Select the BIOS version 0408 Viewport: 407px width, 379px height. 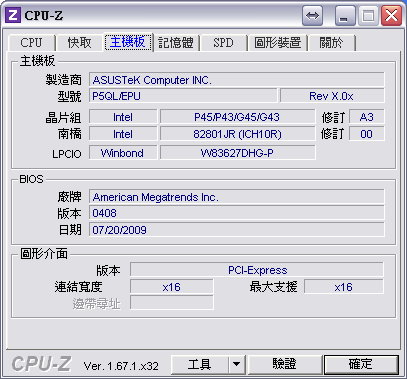[x=237, y=213]
